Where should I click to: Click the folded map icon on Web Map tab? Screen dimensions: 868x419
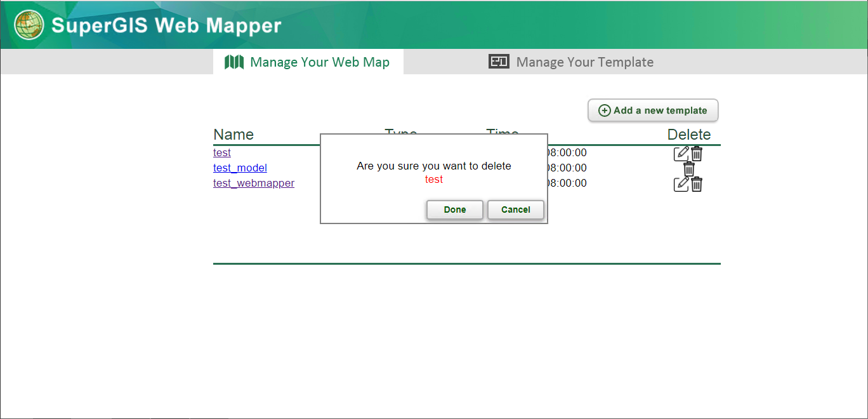[234, 62]
